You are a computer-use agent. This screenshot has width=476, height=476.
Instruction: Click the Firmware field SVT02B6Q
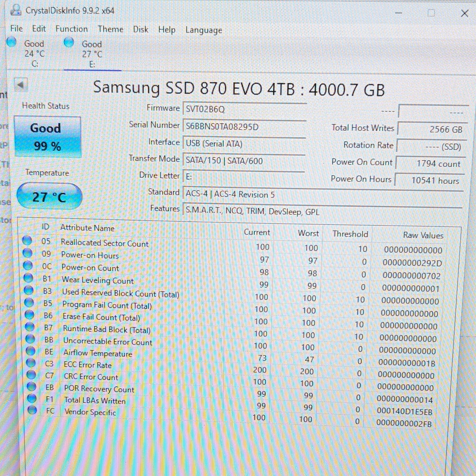tap(244, 109)
